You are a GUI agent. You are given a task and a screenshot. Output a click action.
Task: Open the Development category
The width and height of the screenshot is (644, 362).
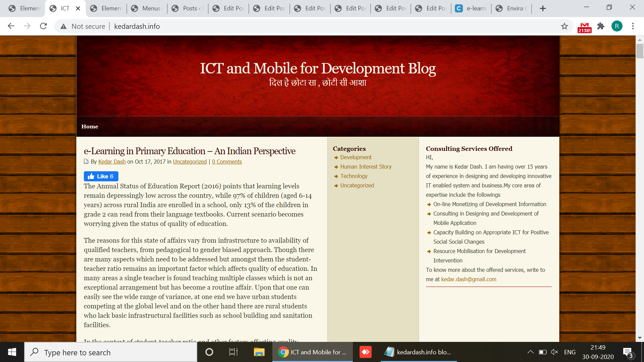356,157
